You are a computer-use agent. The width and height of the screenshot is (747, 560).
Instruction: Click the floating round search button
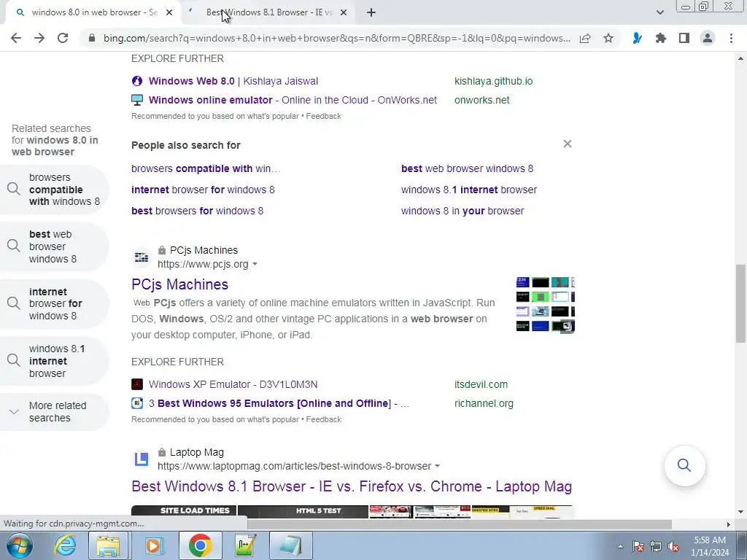684,465
